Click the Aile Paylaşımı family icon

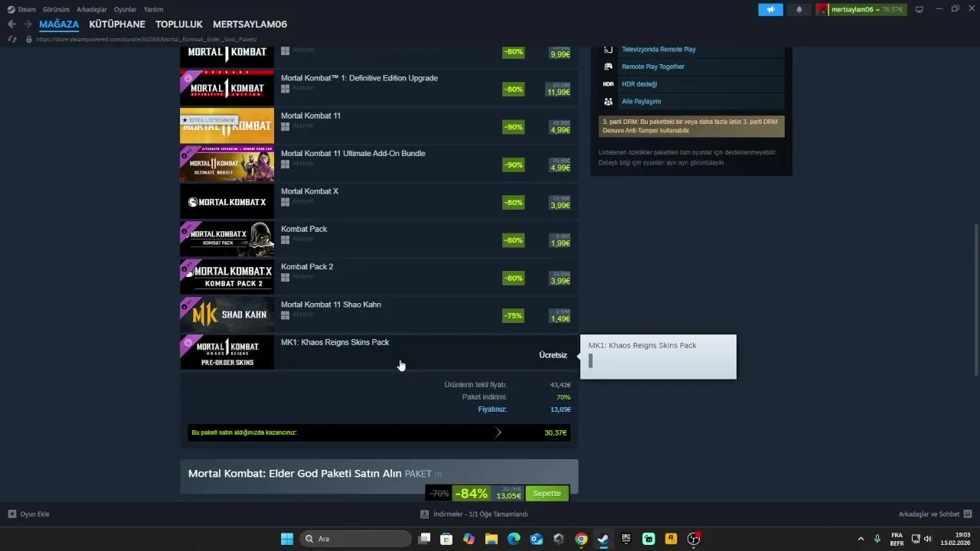(x=608, y=101)
